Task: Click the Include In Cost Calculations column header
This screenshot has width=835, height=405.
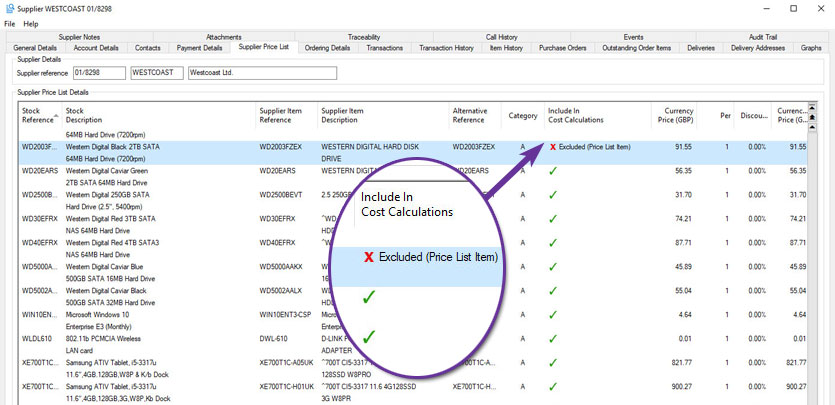Action: click(597, 115)
